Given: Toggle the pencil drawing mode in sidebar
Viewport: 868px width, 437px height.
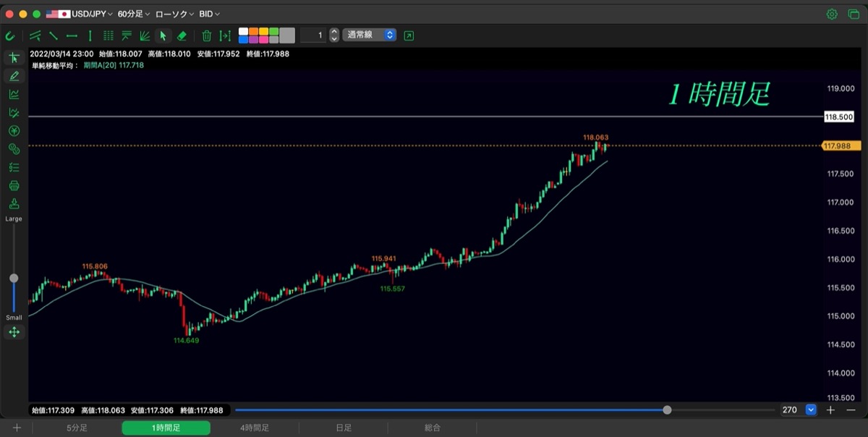Looking at the screenshot, I should coord(14,76).
